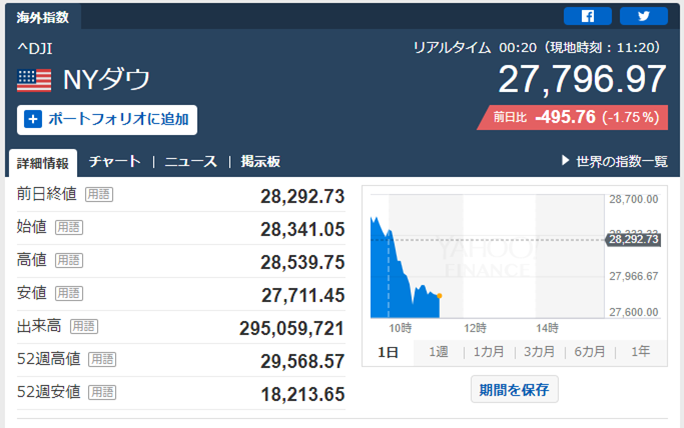The image size is (684, 428).
Task: Click the 28,700.00 chart axis value
Action: (633, 199)
